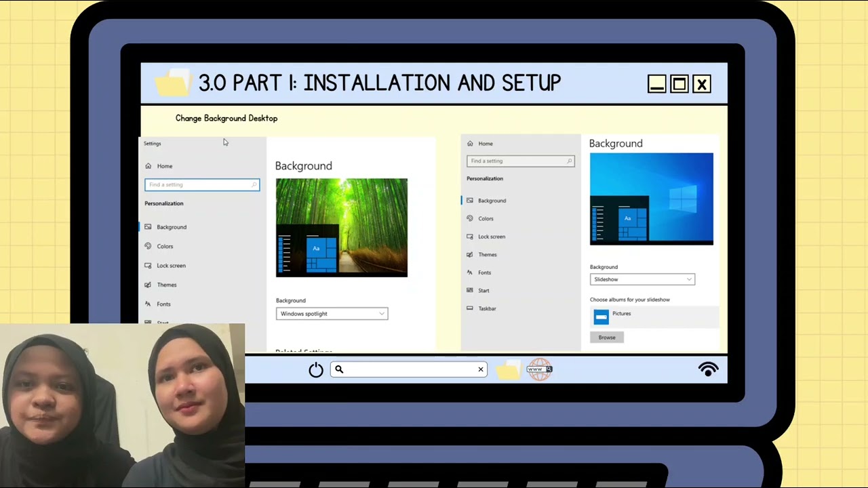868x488 pixels.
Task: Click the 'Change Background Desktop' subtitle text
Action: pos(226,119)
